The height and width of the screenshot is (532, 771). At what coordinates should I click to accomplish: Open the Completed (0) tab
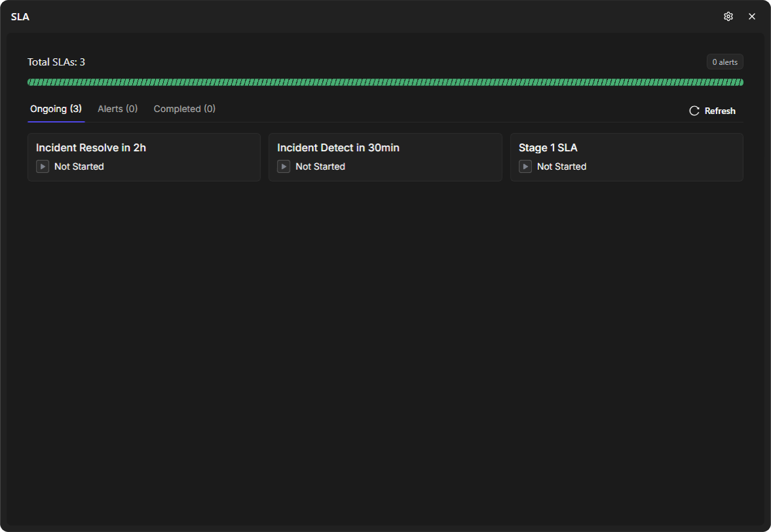click(184, 109)
